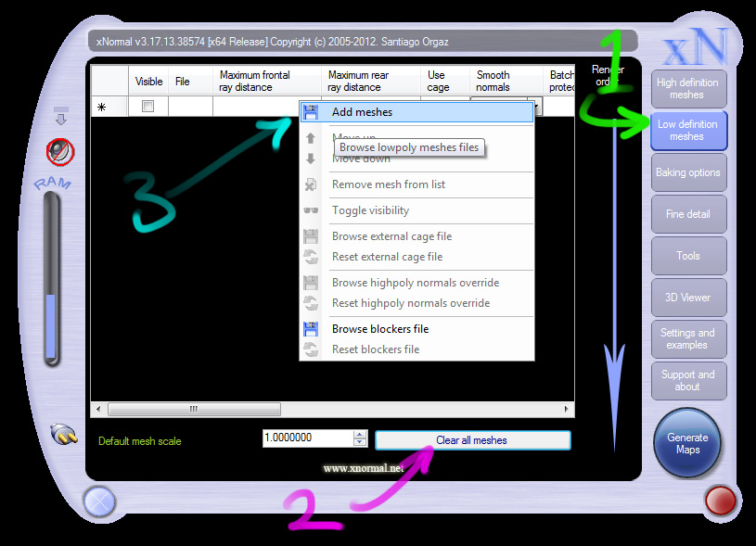Click the red round close button
The image size is (756, 546).
click(x=721, y=502)
